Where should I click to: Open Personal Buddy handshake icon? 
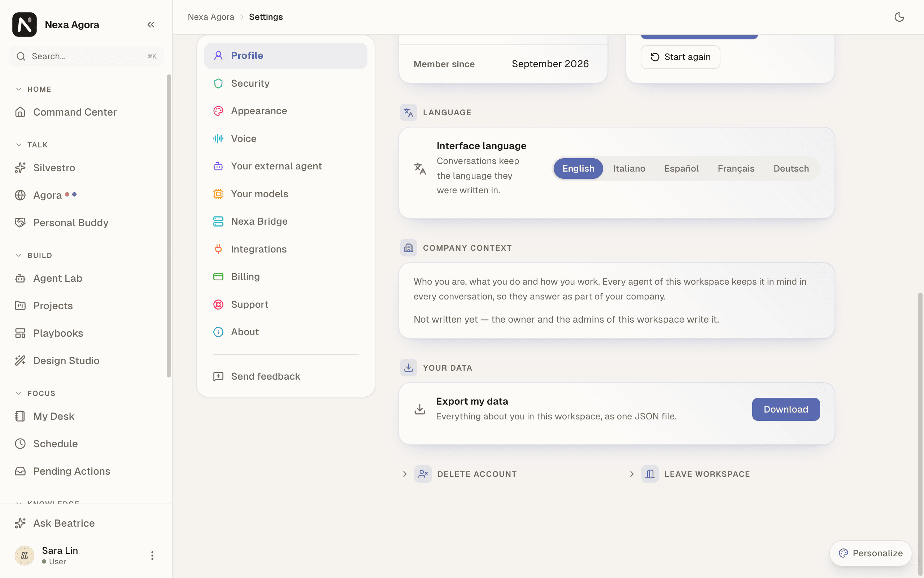coord(20,223)
